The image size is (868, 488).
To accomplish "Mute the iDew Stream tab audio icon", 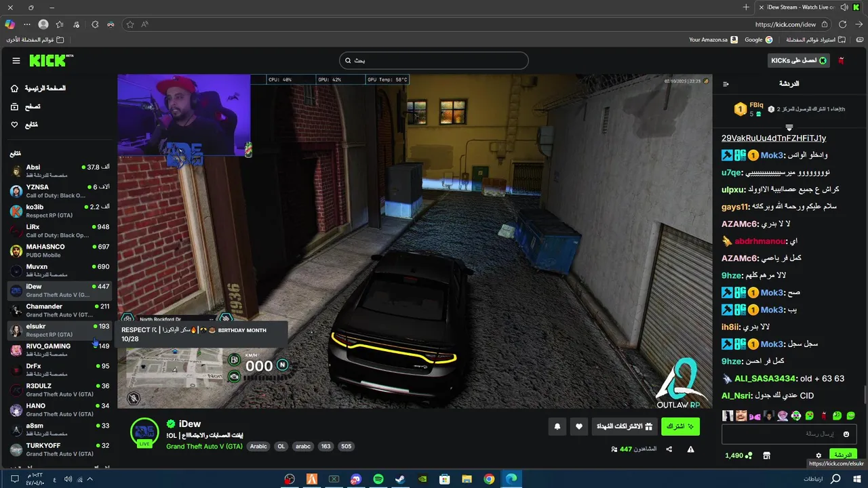I will pyautogui.click(x=844, y=7).
